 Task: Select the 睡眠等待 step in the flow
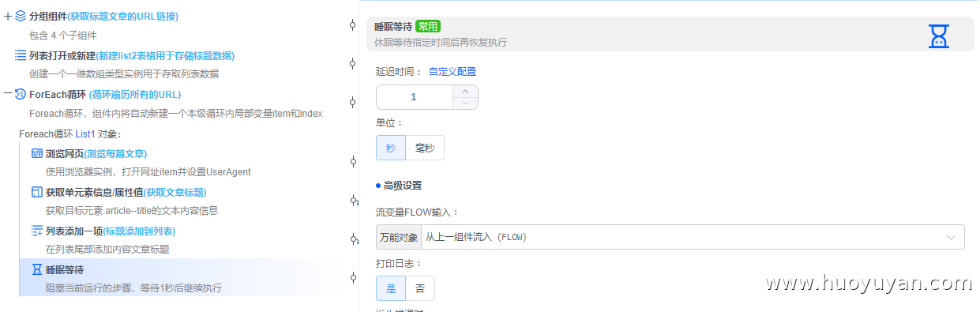click(65, 269)
